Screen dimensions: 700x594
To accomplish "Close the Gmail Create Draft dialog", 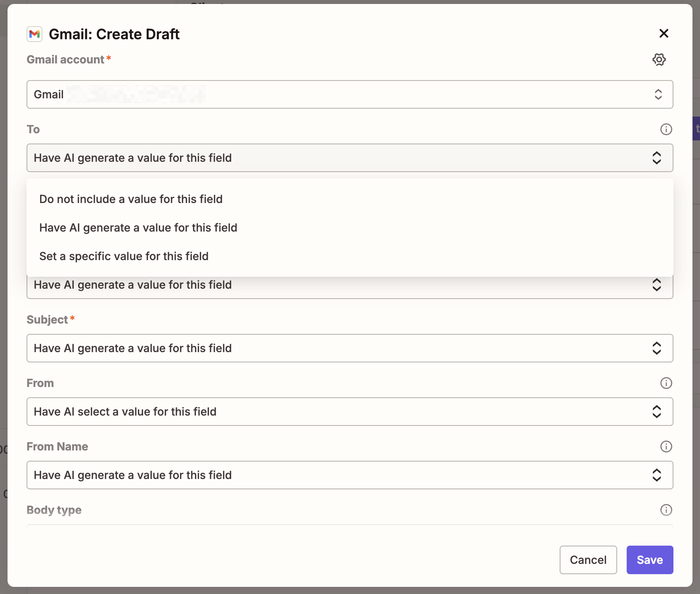I will pos(664,34).
